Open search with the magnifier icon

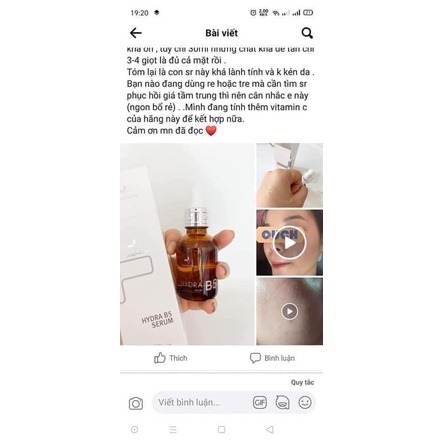pos(307,33)
